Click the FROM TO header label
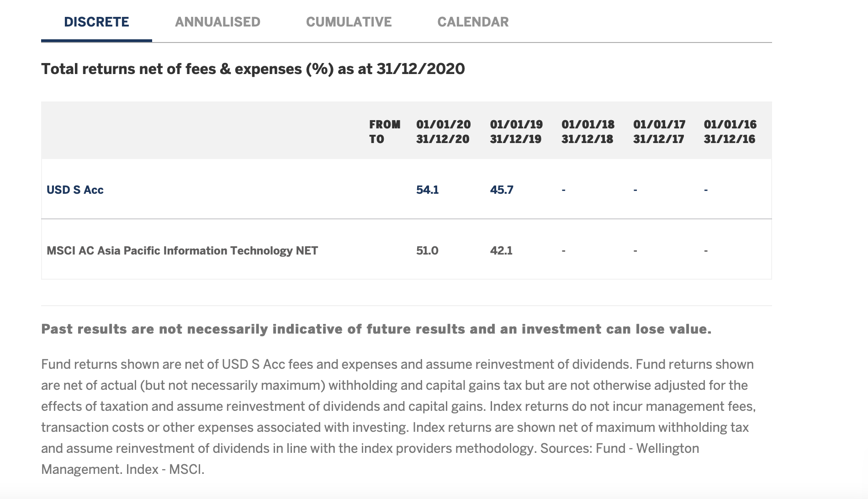The image size is (868, 499). pos(385,132)
